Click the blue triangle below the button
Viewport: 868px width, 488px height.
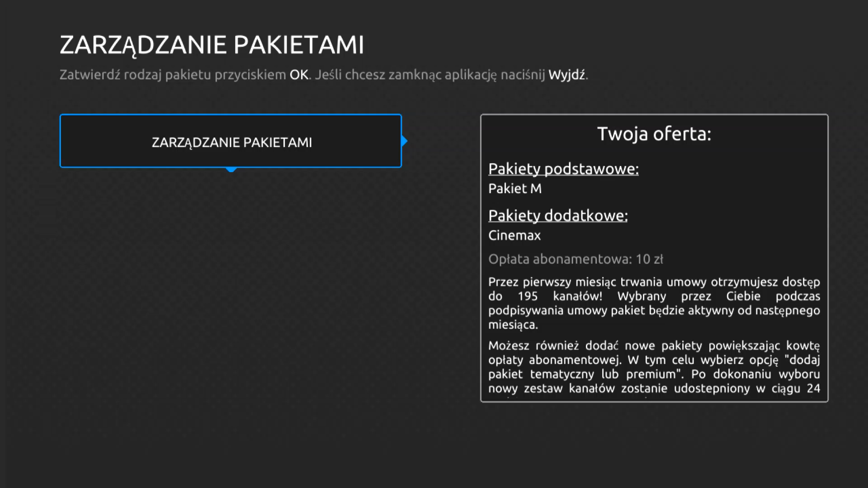click(231, 170)
